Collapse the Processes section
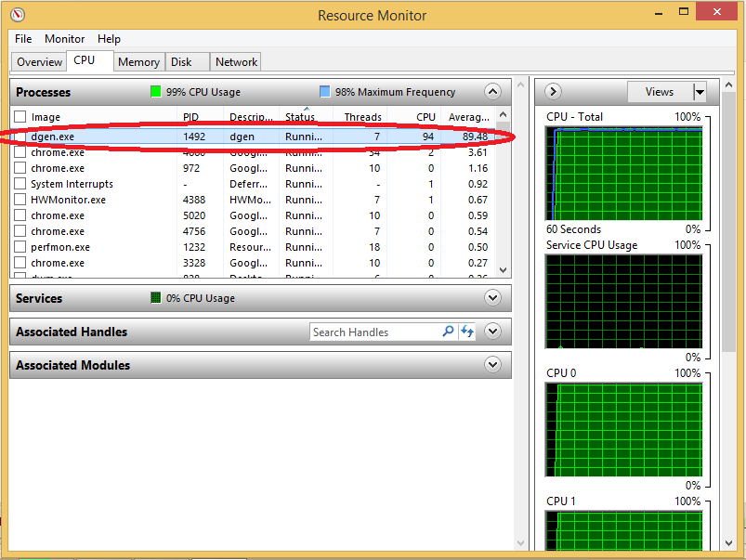746x560 pixels. [x=492, y=91]
